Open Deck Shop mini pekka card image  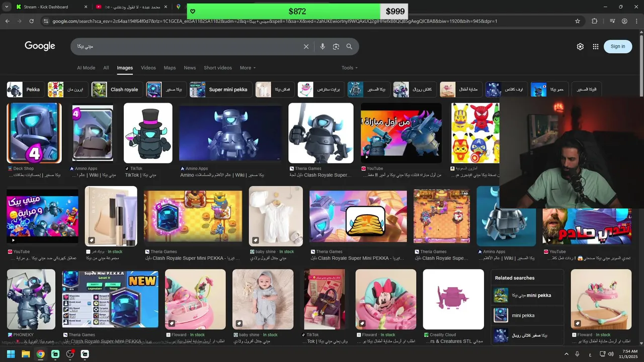coord(34,133)
